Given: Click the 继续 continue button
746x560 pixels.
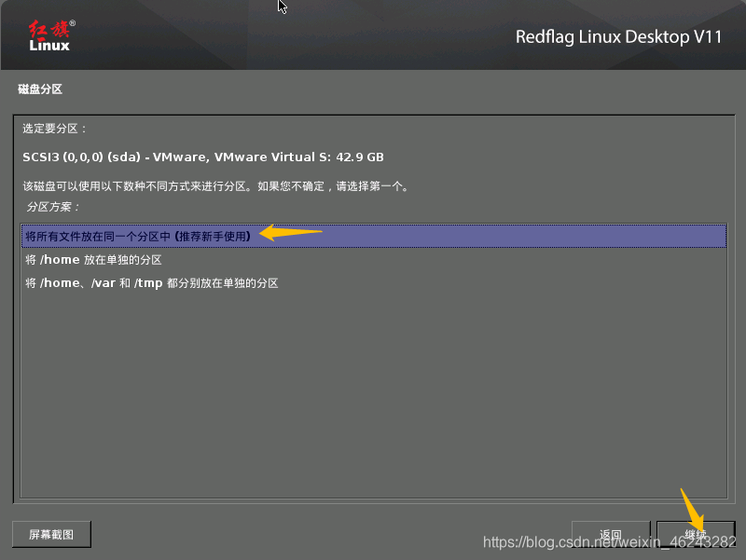Looking at the screenshot, I should [x=696, y=534].
